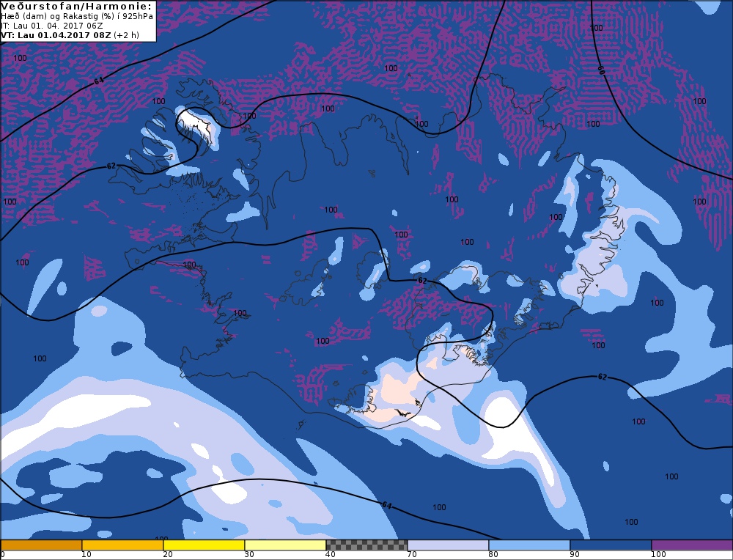Screen dimensions: 733x560
Task: Click the pale yellow 30–40 legend swatch
Action: 285,545
